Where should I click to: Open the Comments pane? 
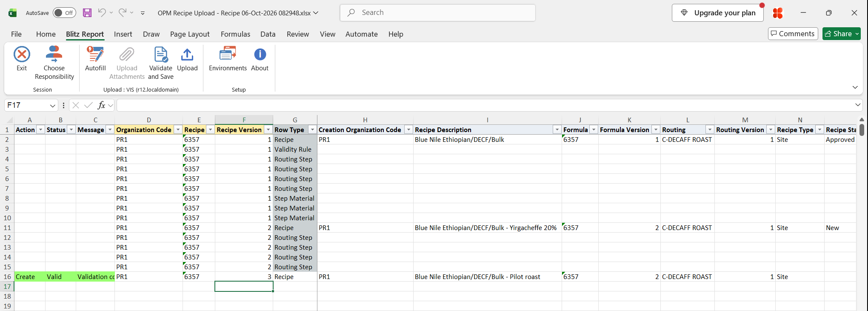pos(793,34)
